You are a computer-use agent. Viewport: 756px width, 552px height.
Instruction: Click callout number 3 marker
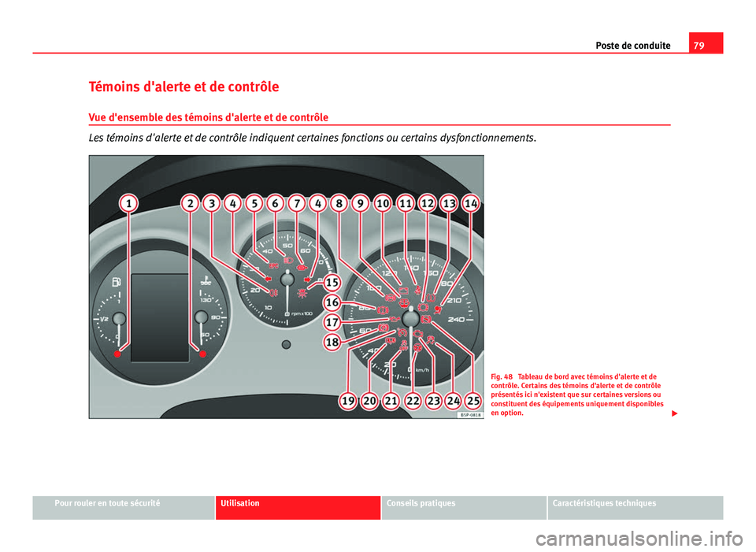[212, 203]
